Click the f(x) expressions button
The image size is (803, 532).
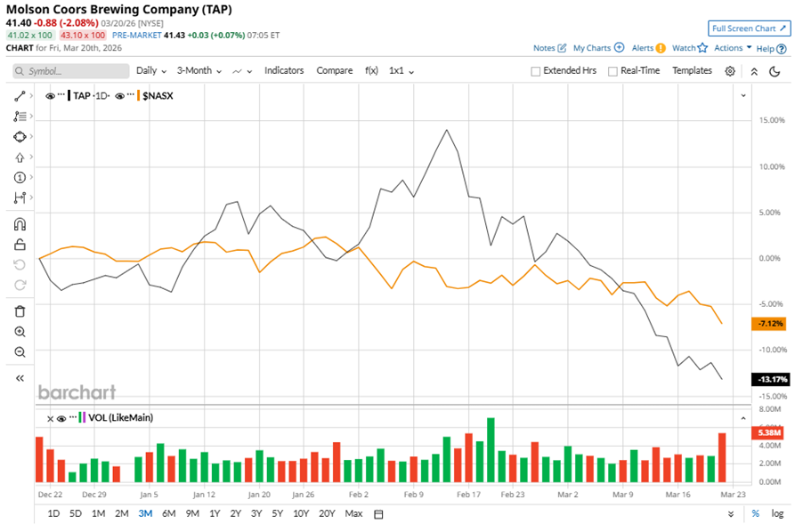click(x=371, y=70)
